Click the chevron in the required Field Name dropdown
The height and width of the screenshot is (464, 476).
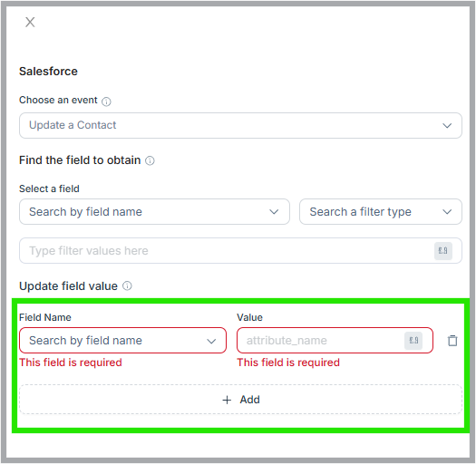click(x=211, y=341)
